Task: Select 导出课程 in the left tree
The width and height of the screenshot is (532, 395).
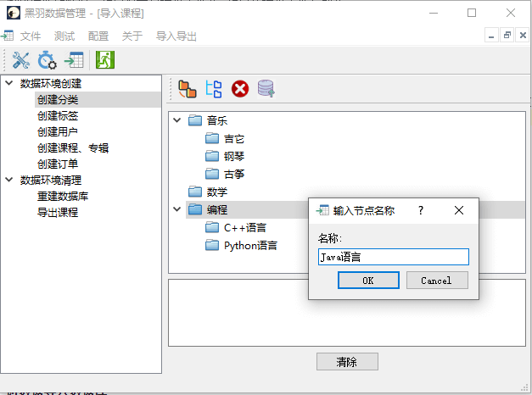Action: point(58,213)
